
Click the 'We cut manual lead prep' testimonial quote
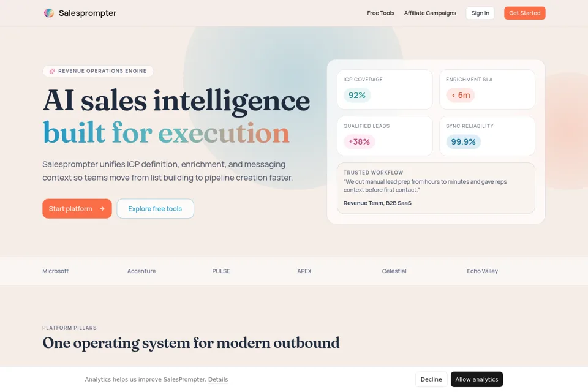pyautogui.click(x=425, y=186)
